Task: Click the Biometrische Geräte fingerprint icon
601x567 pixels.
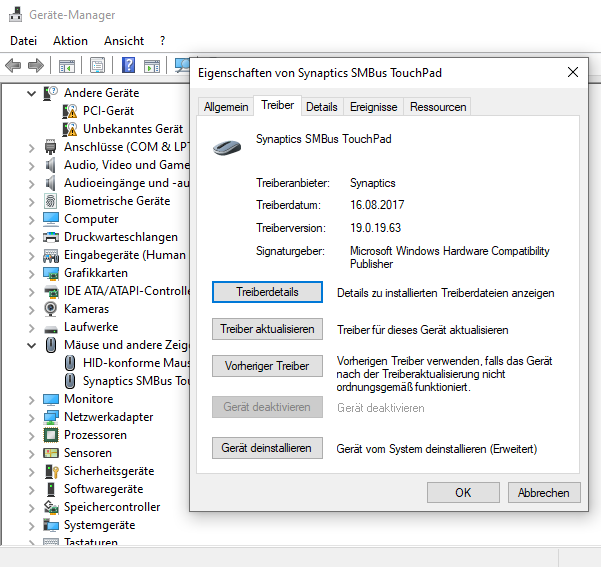Action: (50, 201)
